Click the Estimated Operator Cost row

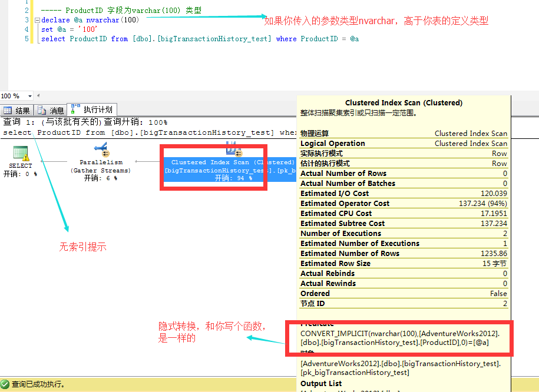click(x=404, y=204)
